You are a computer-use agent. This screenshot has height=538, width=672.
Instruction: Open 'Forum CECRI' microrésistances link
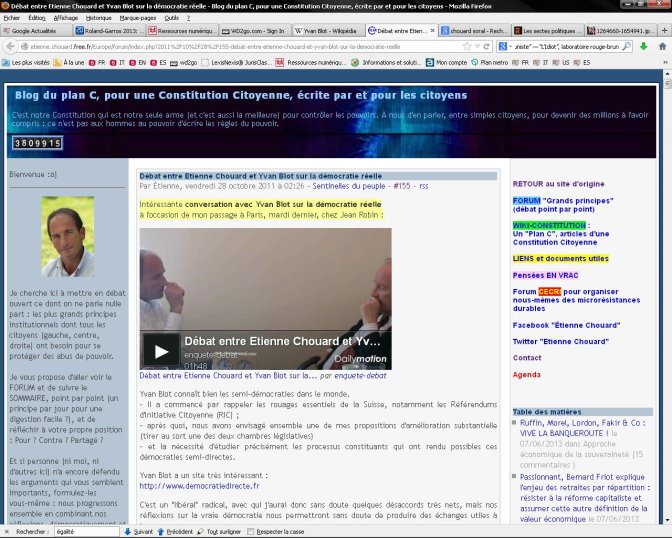pyautogui.click(x=576, y=300)
